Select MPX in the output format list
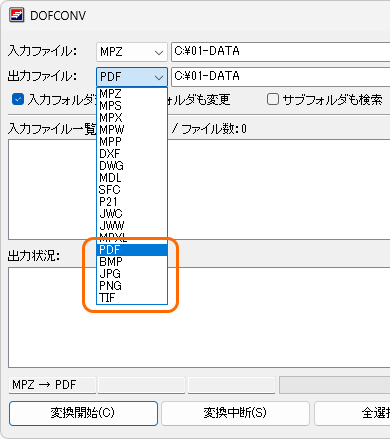Screen dimensions: 390x439 click(132, 118)
